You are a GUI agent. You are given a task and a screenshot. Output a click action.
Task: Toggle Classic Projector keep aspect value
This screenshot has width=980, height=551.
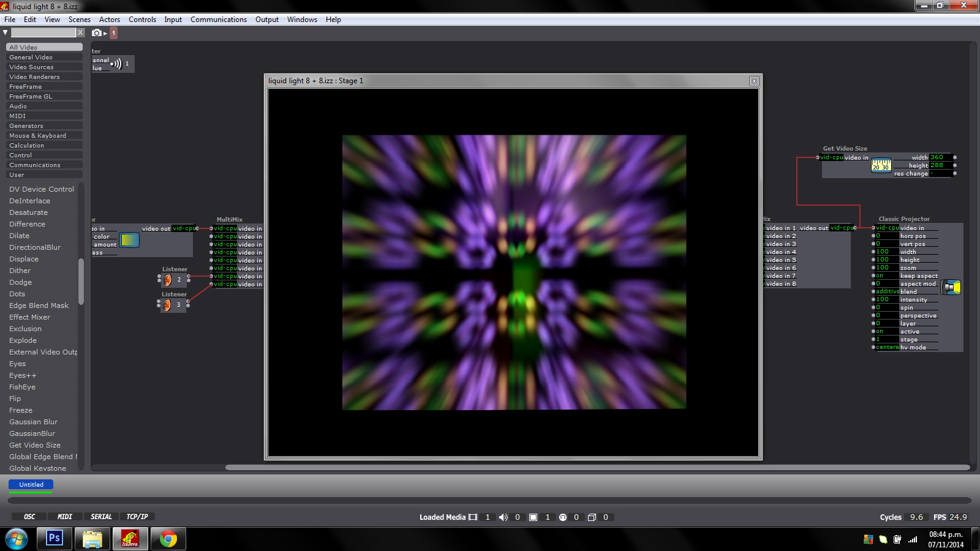pyautogui.click(x=886, y=275)
